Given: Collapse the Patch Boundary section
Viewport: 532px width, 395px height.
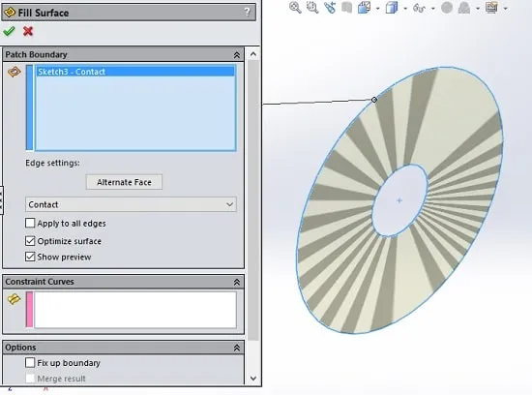Looking at the screenshot, I should (x=237, y=54).
